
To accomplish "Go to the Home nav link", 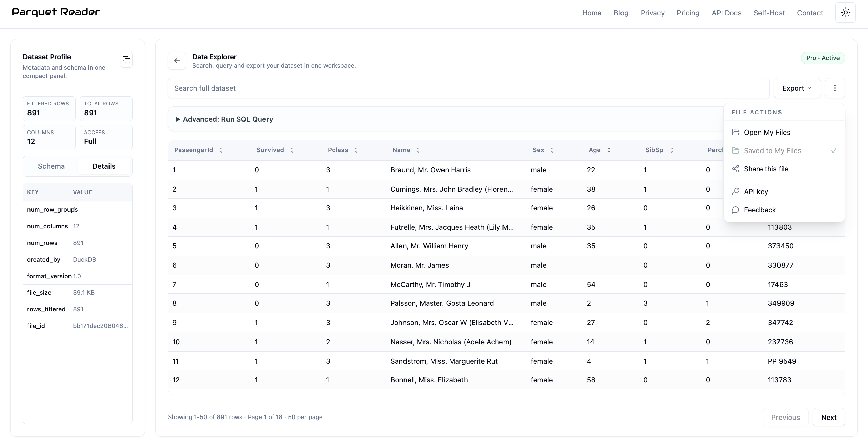I will tap(592, 13).
